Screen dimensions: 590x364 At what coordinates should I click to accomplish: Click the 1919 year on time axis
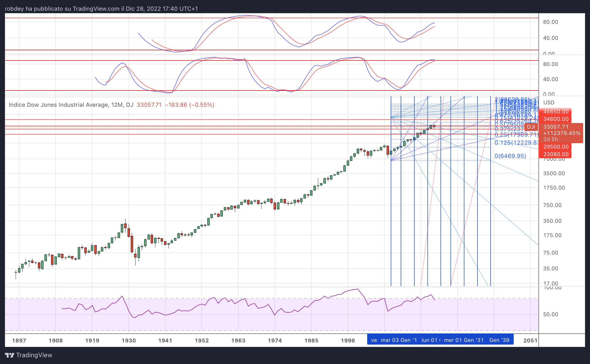pos(92,340)
